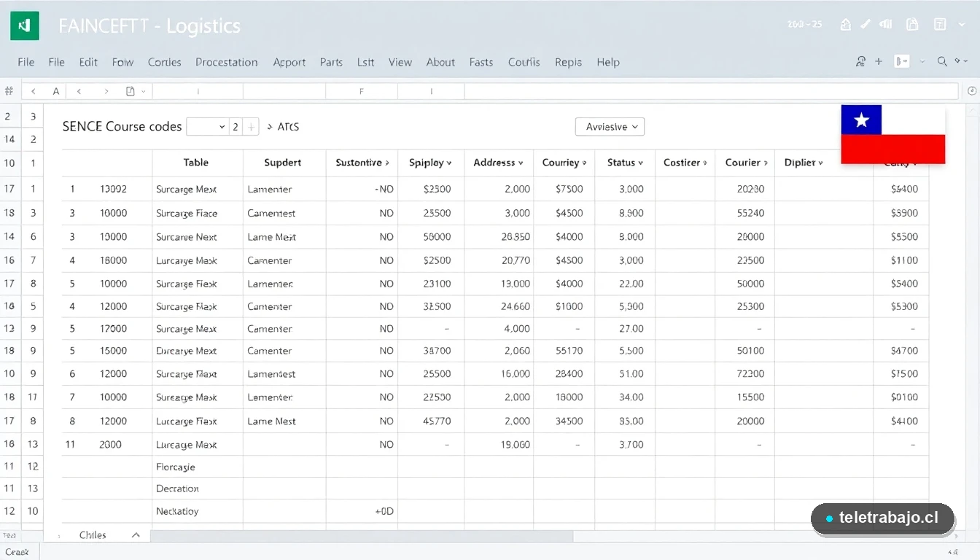Open the share document icon in title bar
The width and height of the screenshot is (980, 560).
[x=845, y=24]
